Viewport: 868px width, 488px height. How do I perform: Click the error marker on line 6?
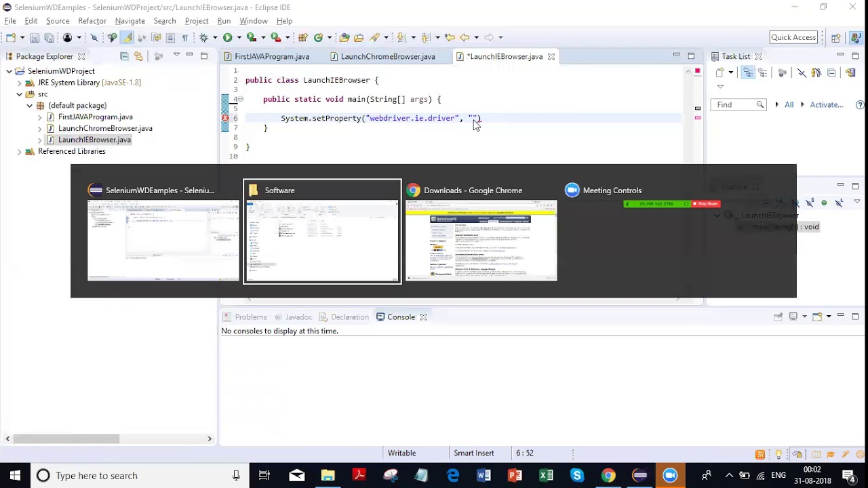point(225,118)
